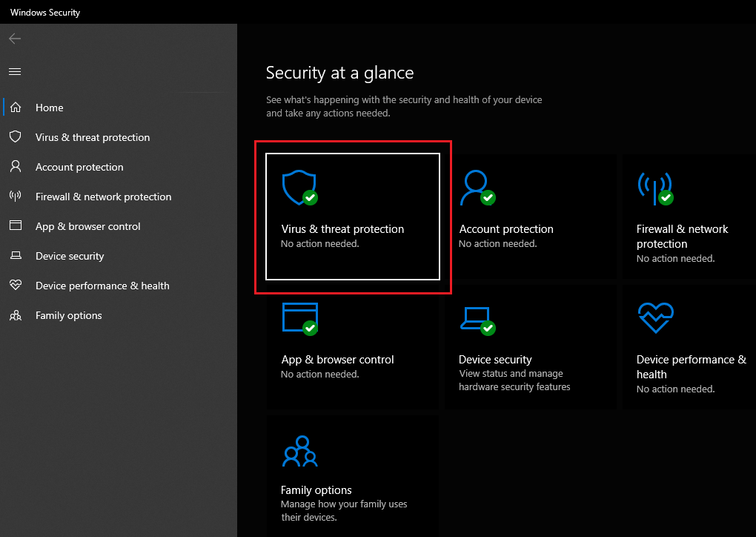This screenshot has width=756, height=537.
Task: Click the large Account protection person icon
Action: [477, 188]
